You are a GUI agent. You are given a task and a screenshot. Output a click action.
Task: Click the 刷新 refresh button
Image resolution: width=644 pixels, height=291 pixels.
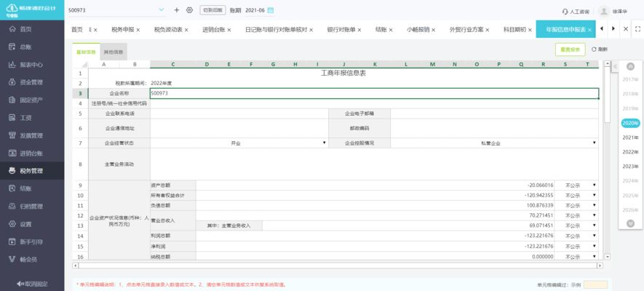click(599, 49)
